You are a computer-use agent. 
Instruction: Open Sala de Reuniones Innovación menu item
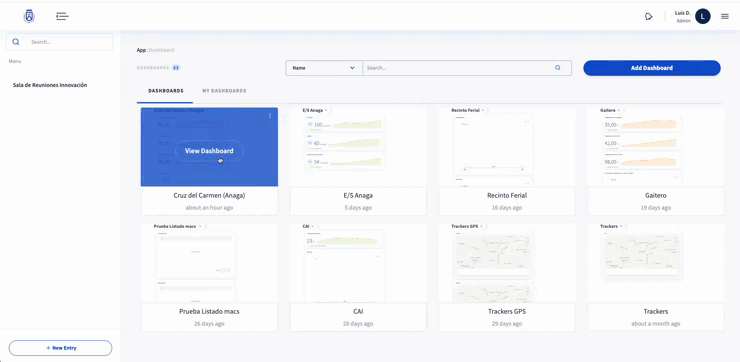pos(50,85)
